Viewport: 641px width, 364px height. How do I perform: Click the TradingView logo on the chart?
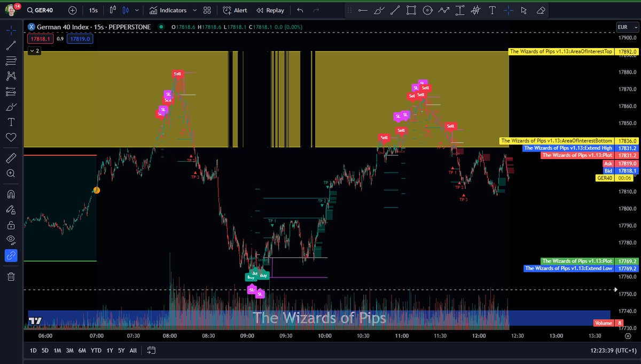pos(35,320)
